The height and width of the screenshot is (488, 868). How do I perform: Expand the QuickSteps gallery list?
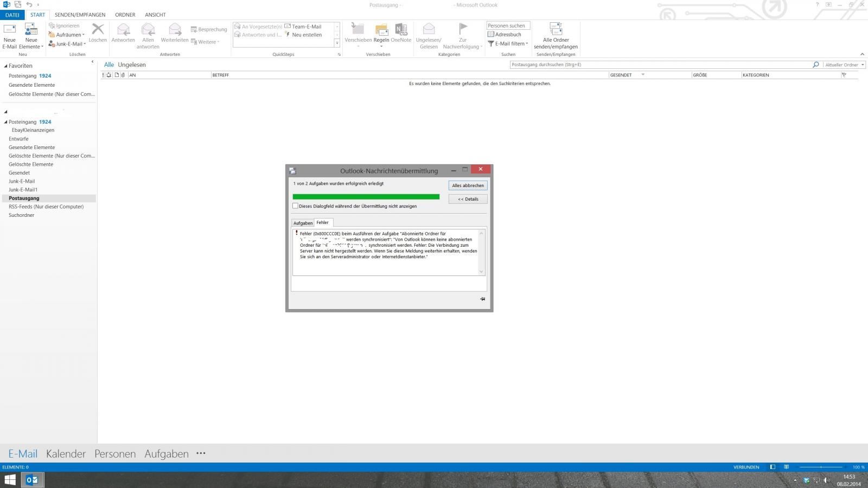[337, 43]
